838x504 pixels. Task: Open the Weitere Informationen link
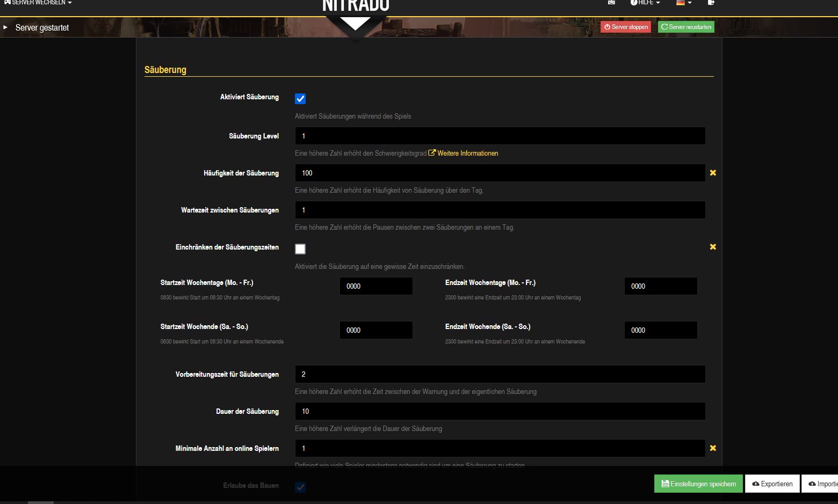467,154
